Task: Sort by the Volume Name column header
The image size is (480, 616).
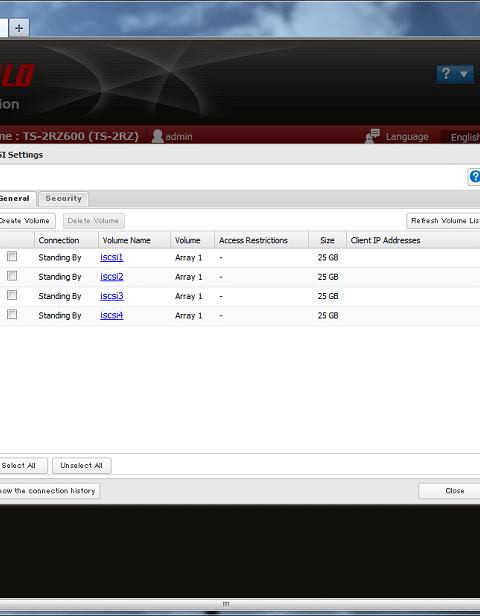Action: point(134,240)
